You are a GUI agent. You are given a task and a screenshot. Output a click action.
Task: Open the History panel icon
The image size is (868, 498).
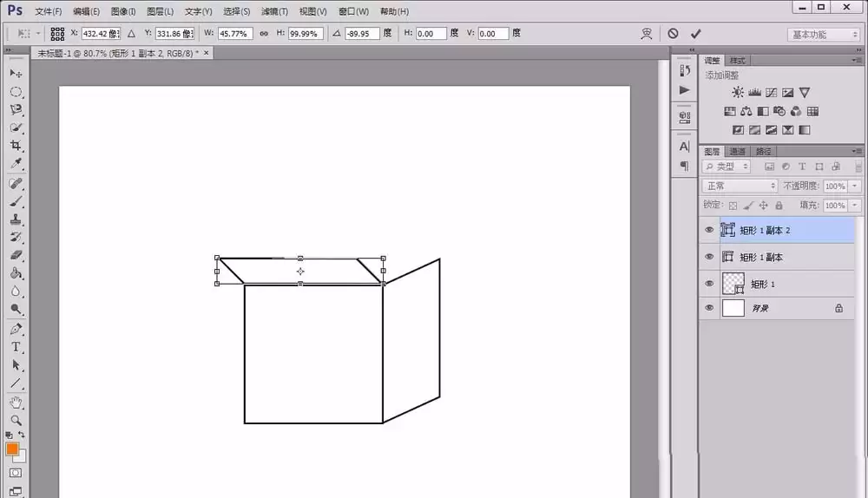[x=685, y=71]
